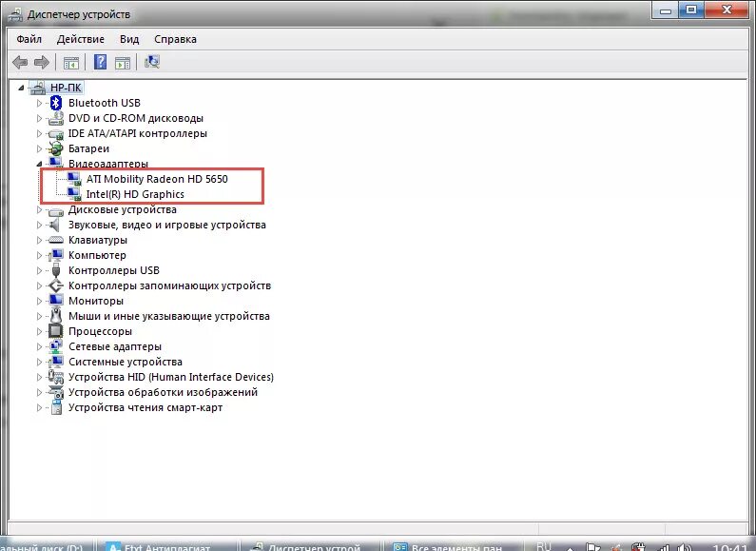Viewport: 756px width, 551px height.
Task: Select Устройства чтения смарт-карт label
Action: click(x=145, y=407)
